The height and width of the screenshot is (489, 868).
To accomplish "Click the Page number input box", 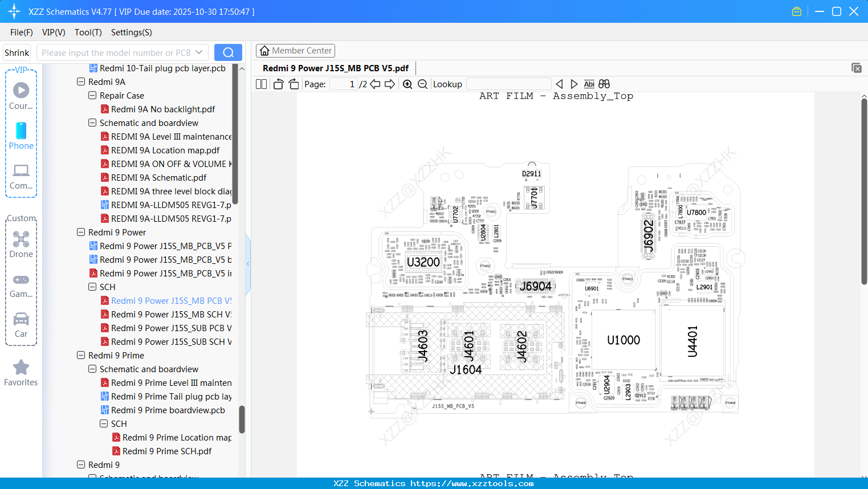I will pyautogui.click(x=344, y=84).
